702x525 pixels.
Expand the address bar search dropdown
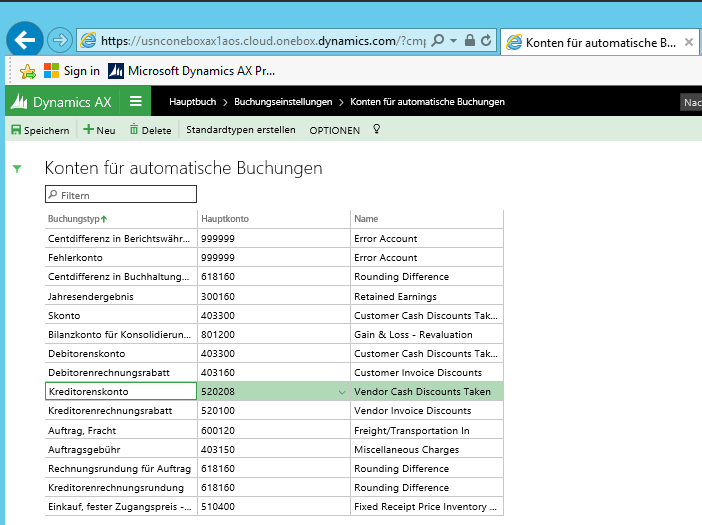point(455,41)
